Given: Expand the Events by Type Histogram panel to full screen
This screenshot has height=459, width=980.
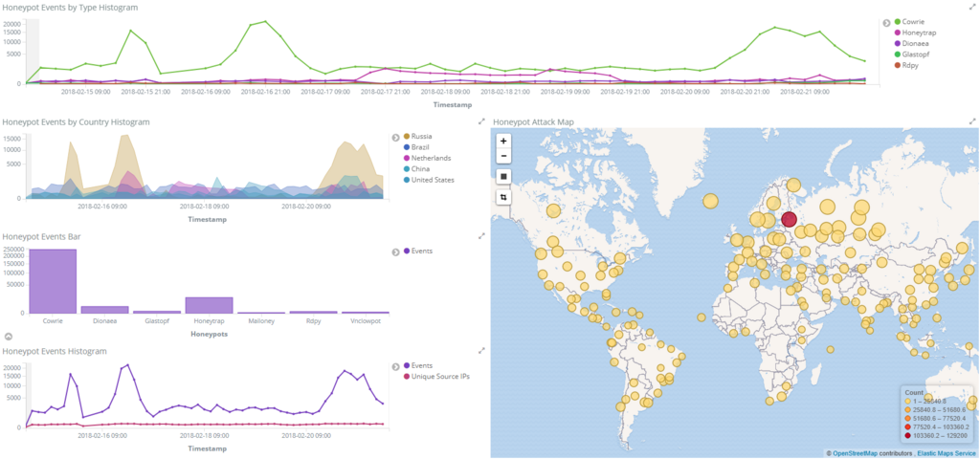Looking at the screenshot, I should [972, 7].
